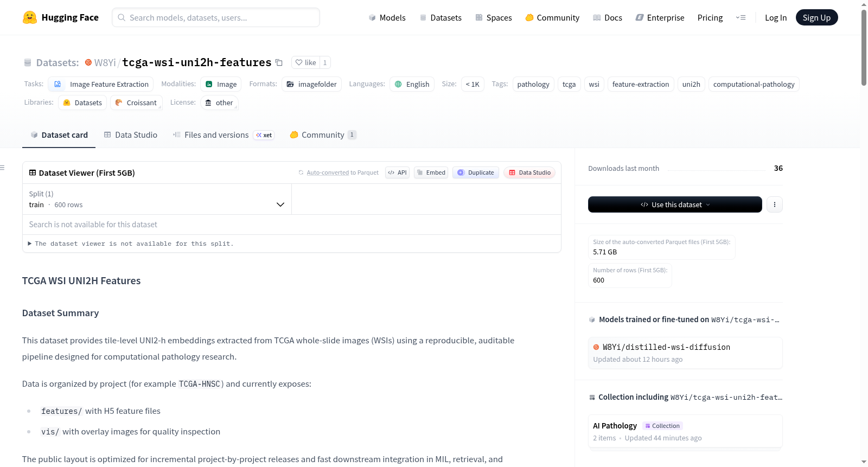Open the API button in viewer

point(397,172)
